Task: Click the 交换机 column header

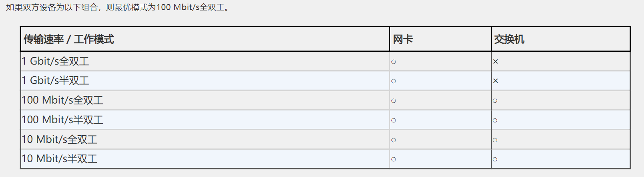Action: click(509, 39)
